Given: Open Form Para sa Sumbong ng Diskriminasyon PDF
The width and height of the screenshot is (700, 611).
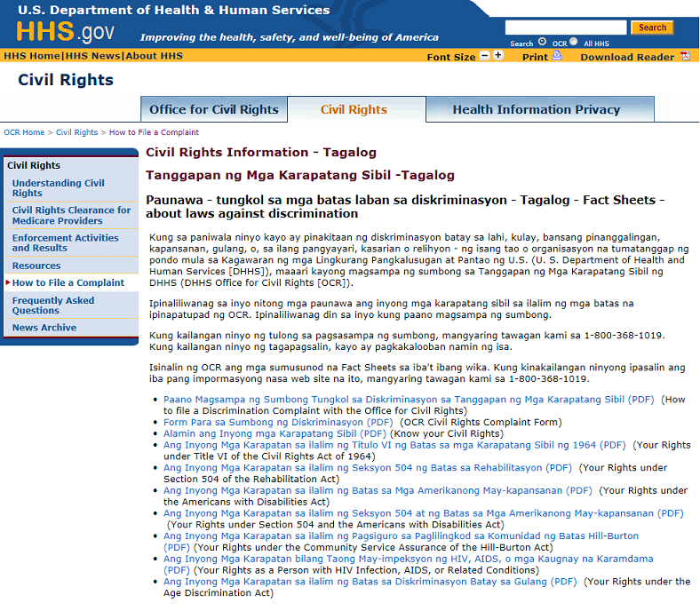Looking at the screenshot, I should click(278, 422).
